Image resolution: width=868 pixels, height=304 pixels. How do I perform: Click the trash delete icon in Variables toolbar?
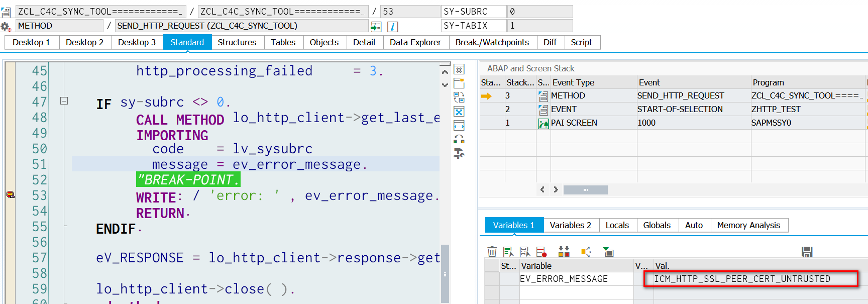tap(492, 252)
